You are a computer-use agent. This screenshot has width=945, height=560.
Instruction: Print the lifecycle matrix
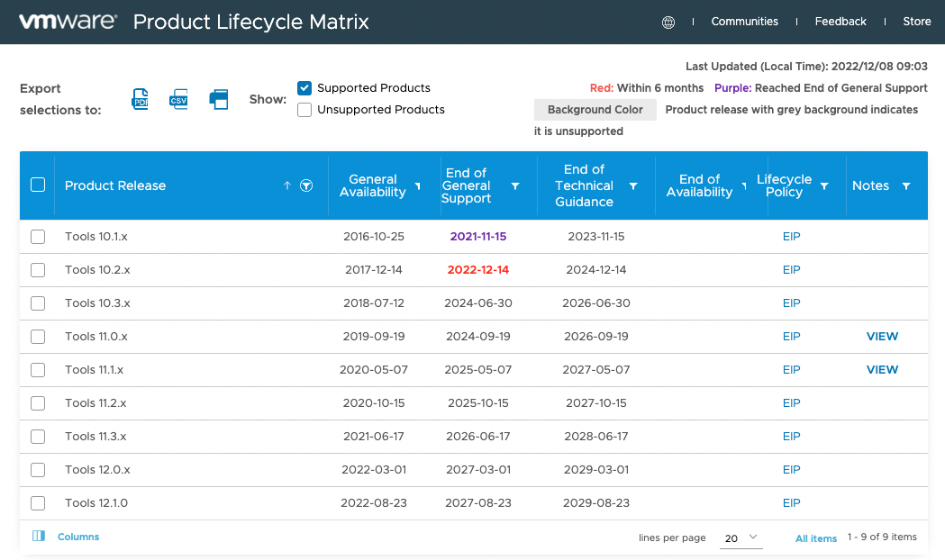click(x=219, y=99)
